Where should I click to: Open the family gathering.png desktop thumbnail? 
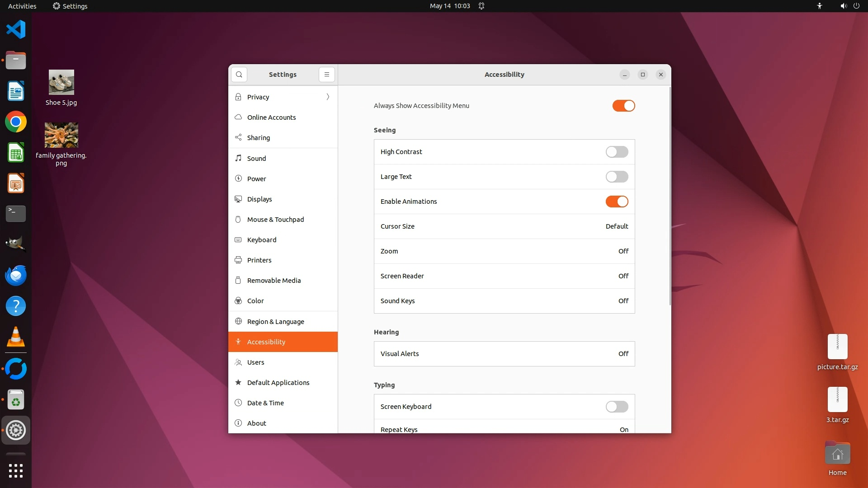coord(61,135)
